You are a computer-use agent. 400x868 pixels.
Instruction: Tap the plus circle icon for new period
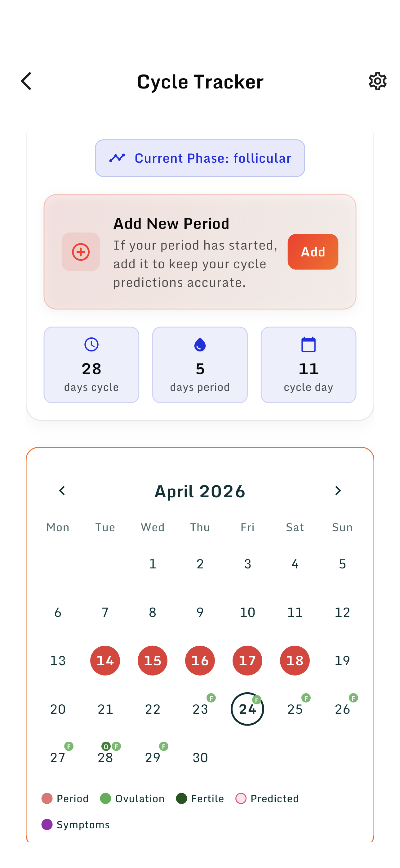(81, 252)
